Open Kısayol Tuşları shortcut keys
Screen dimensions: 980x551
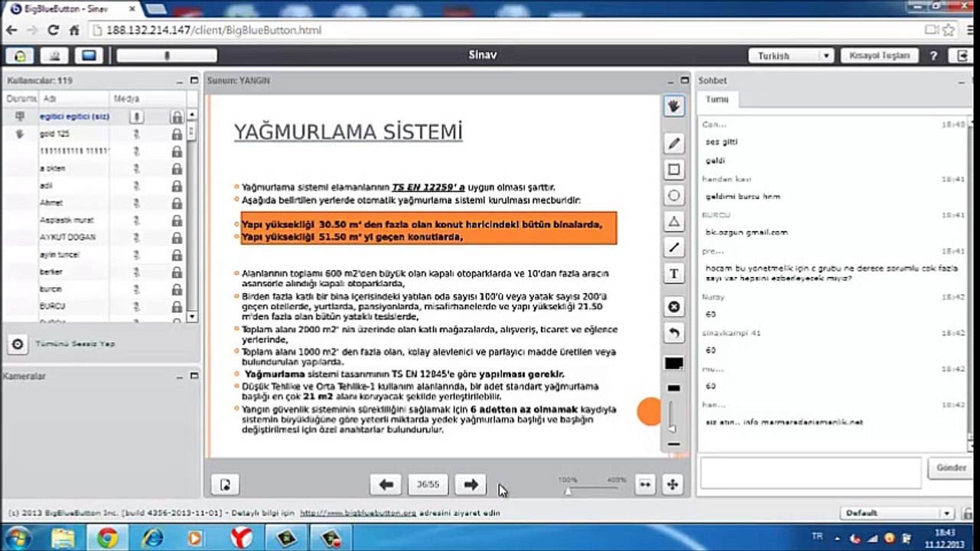(879, 56)
